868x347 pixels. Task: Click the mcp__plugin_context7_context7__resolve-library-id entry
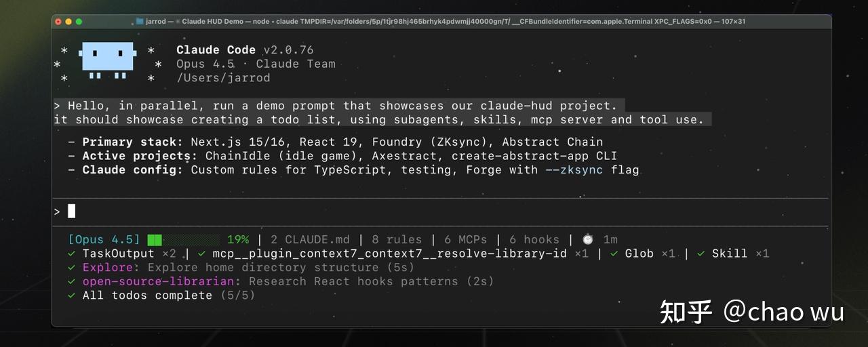coord(393,253)
